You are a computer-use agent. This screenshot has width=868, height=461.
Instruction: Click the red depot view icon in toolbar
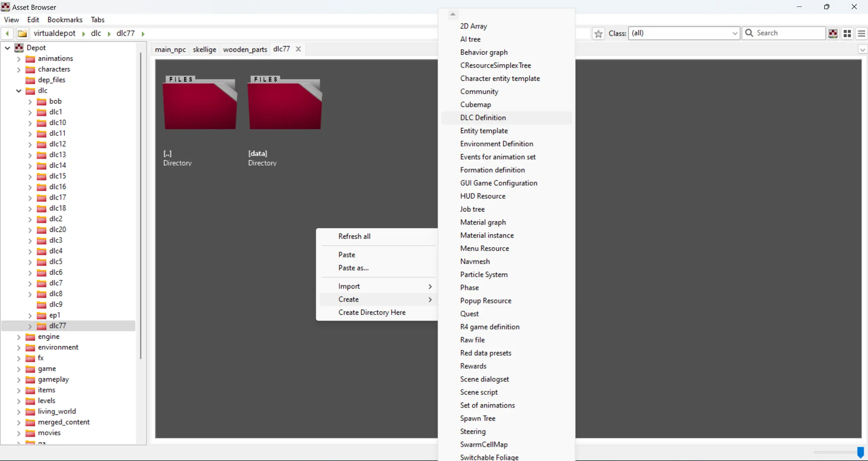pyautogui.click(x=833, y=33)
